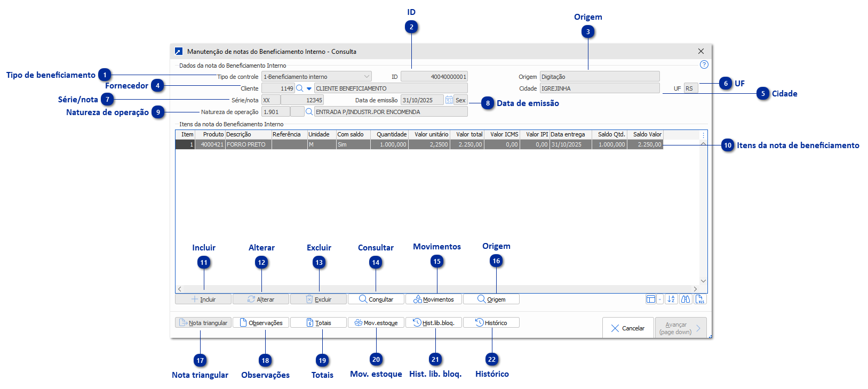Image resolution: width=868 pixels, height=389 pixels.
Task: Click the A-Z sort icon
Action: click(x=671, y=299)
